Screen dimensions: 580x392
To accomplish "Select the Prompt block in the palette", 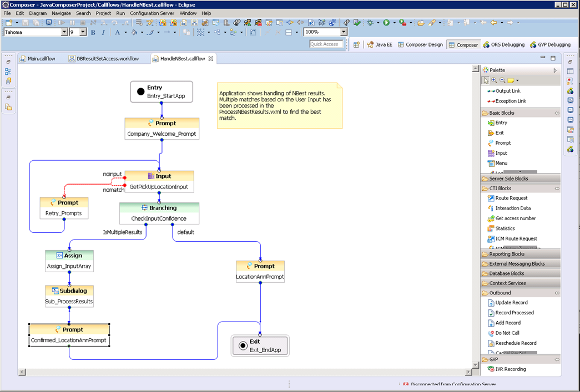I will pyautogui.click(x=502, y=143).
